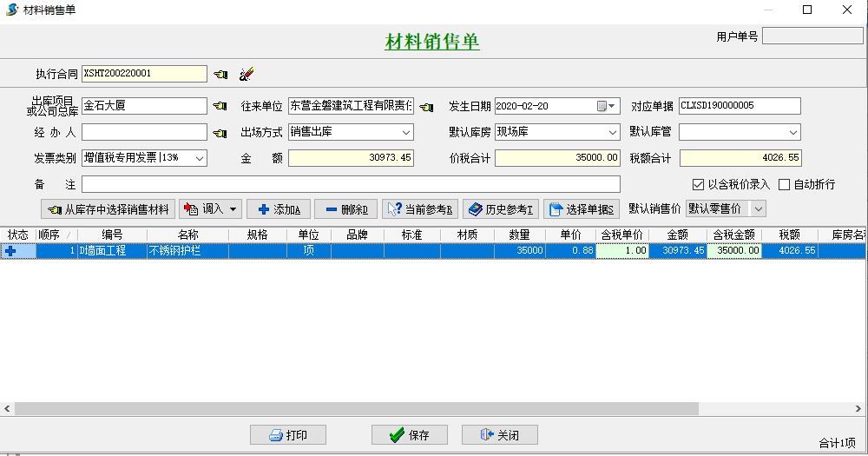Open the 发票类别 dropdown
The width and height of the screenshot is (868, 456).
click(200, 158)
